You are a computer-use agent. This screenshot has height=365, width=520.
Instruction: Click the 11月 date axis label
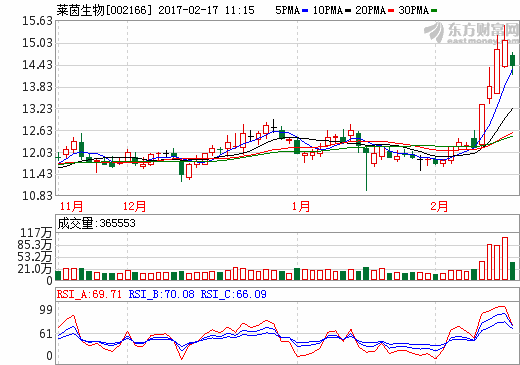[x=71, y=206]
